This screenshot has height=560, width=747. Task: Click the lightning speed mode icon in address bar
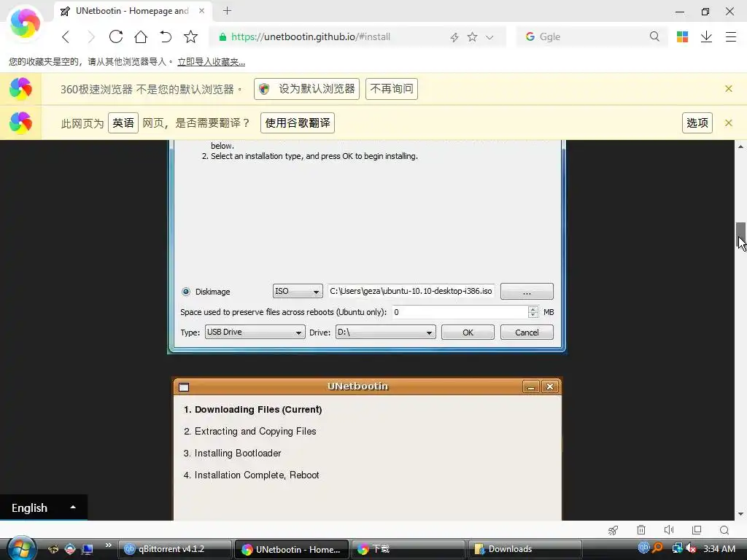pos(454,37)
